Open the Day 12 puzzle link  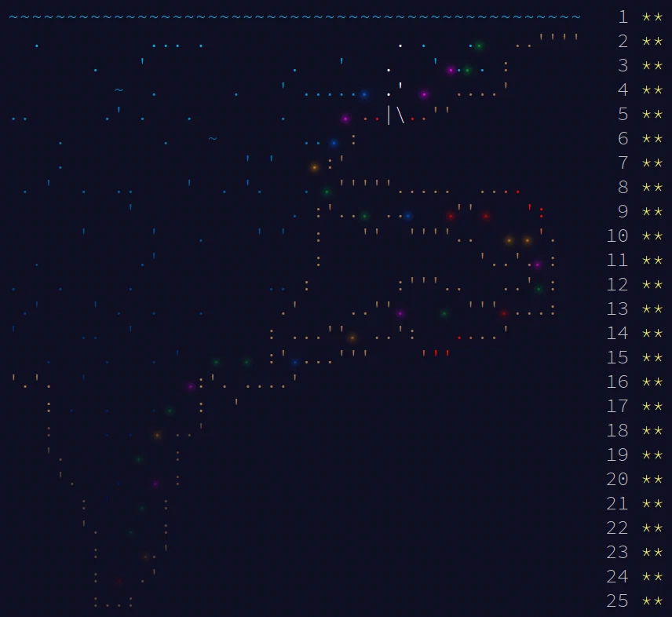[x=618, y=284]
